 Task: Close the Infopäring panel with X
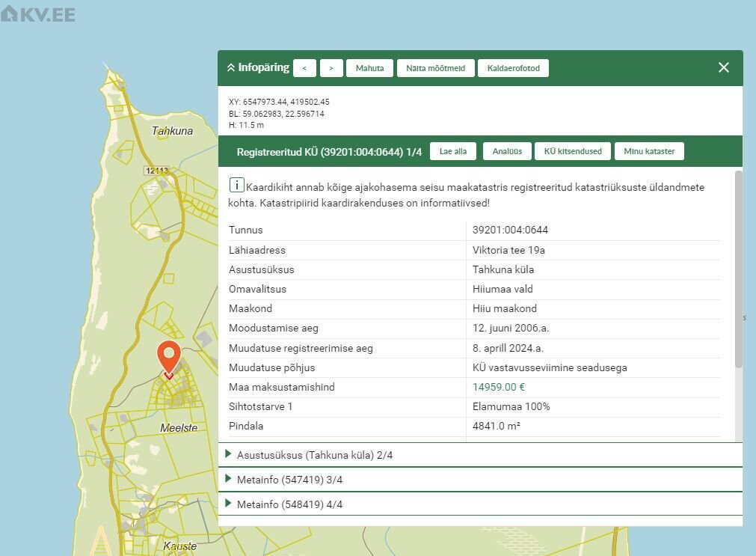click(723, 67)
